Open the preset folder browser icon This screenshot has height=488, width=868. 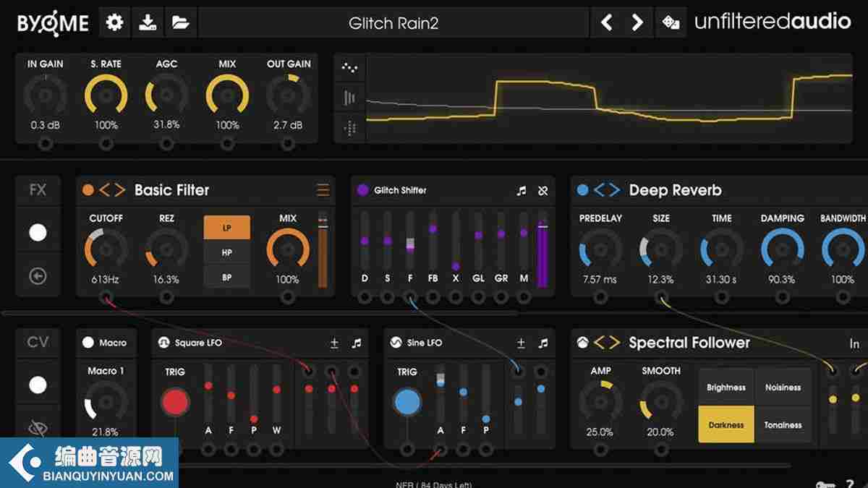(180, 22)
